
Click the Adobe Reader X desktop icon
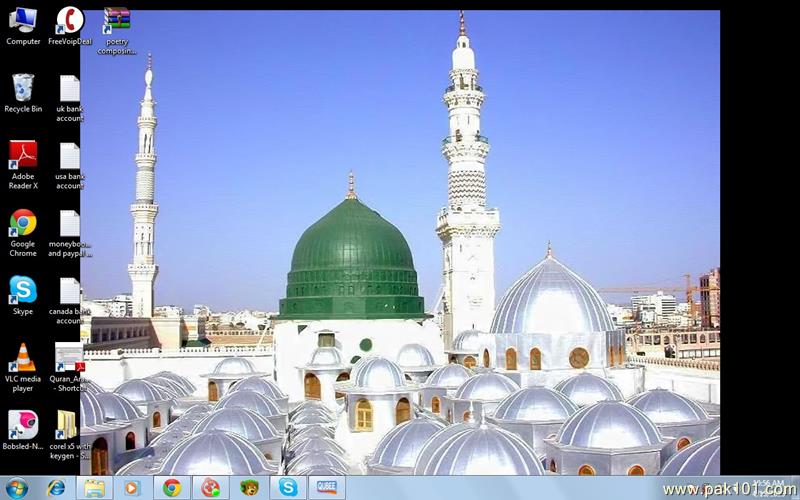(22, 155)
